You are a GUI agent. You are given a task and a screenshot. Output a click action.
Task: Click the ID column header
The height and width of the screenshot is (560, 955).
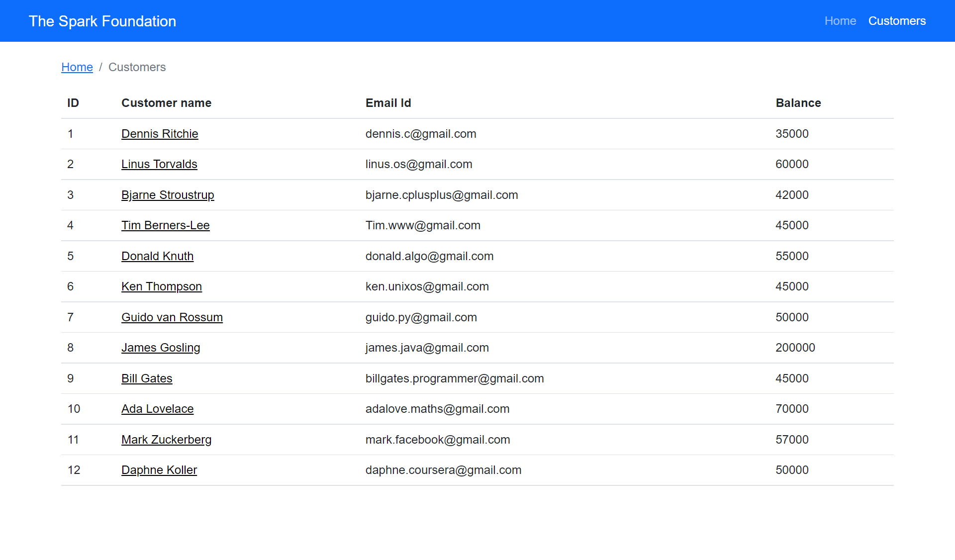pyautogui.click(x=73, y=103)
